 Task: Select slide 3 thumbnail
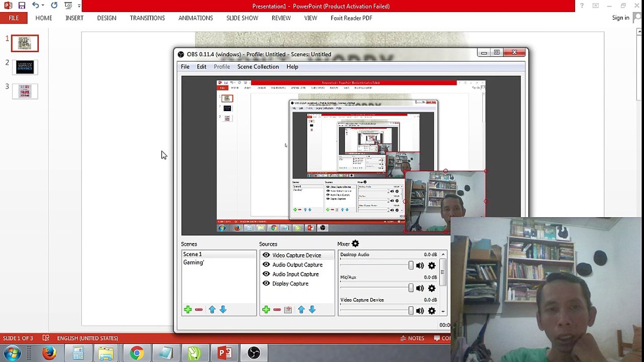pos(25,91)
